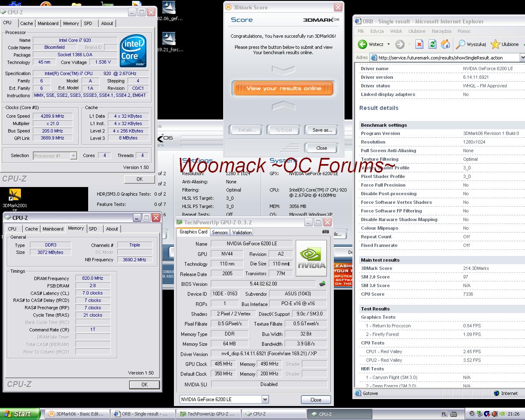Refresh the page with the green arrows icon
The width and height of the screenshot is (525, 420).
pyautogui.click(x=432, y=44)
